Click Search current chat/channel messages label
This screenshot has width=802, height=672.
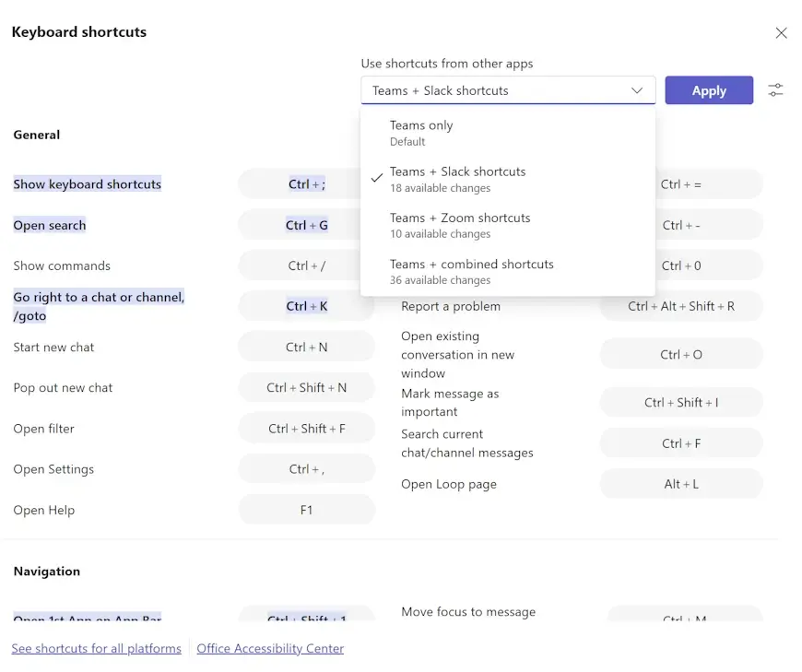click(467, 443)
